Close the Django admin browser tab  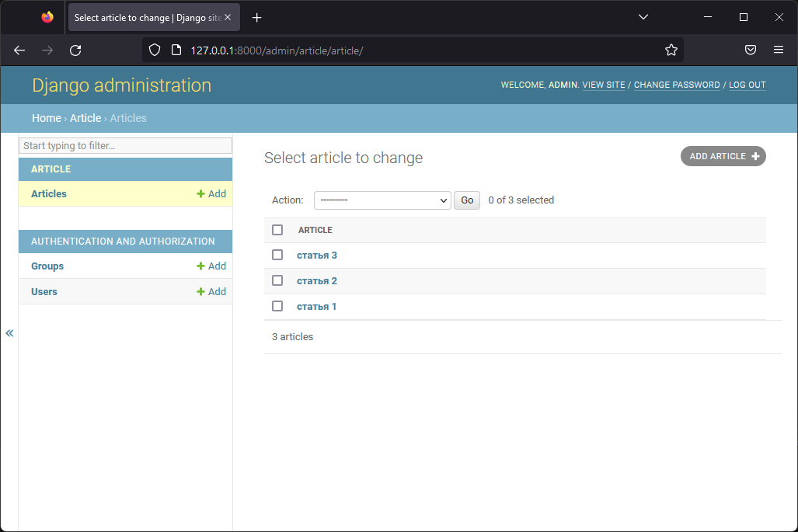[x=228, y=17]
